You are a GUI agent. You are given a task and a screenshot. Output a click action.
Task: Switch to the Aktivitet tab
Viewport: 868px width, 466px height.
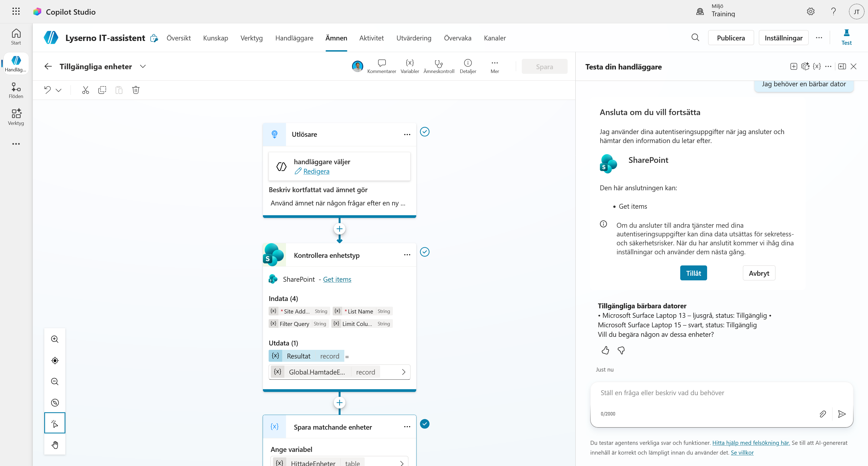coord(371,38)
